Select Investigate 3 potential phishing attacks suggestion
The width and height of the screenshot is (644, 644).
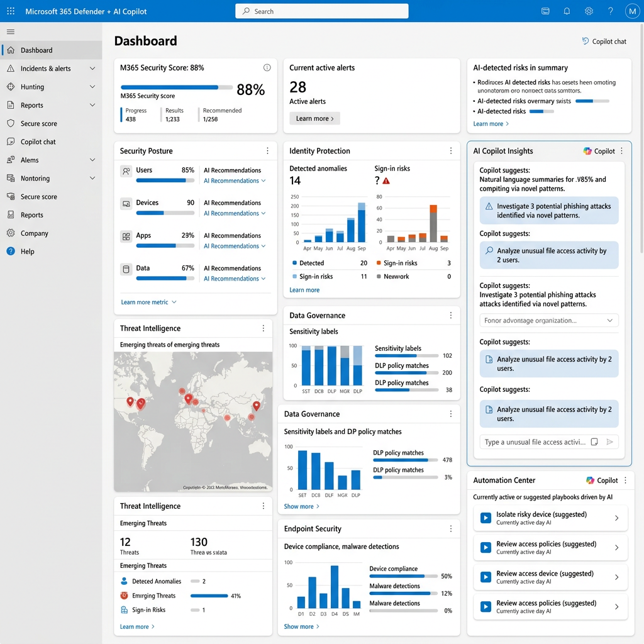pos(548,211)
